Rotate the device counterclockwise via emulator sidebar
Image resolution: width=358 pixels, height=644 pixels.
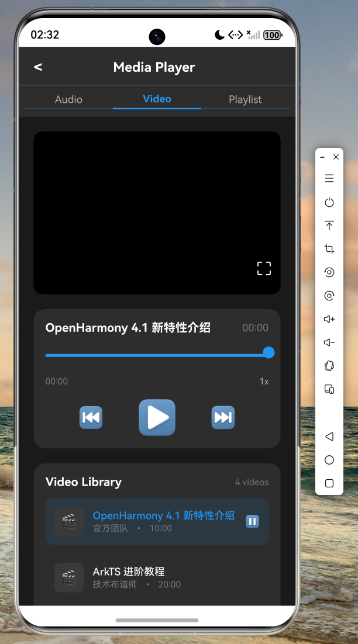coord(329,272)
